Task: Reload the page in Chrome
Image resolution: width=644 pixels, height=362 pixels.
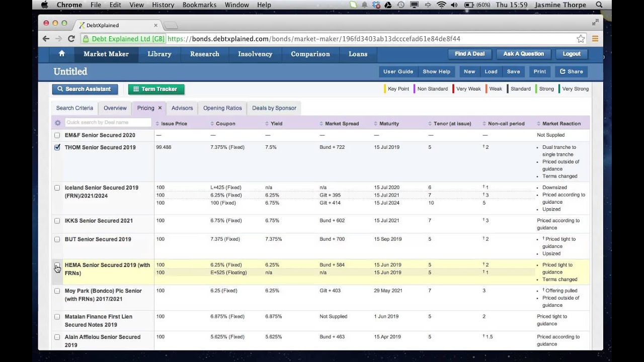Action: click(x=71, y=39)
